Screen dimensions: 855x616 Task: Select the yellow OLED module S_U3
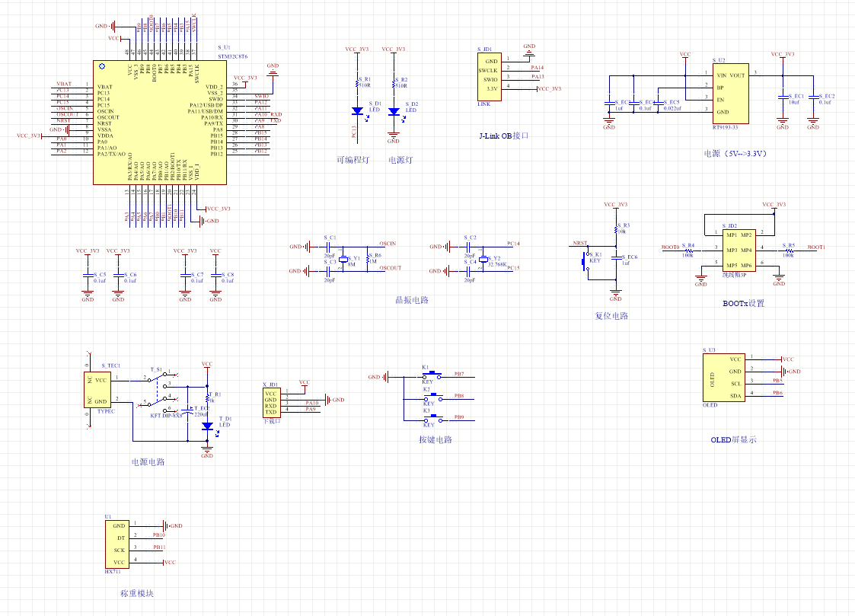coord(723,377)
